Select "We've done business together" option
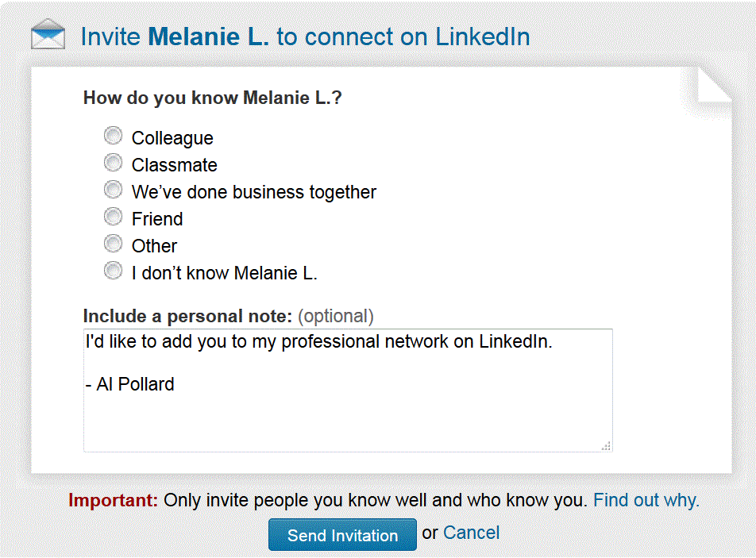The width and height of the screenshot is (756, 558). [x=114, y=190]
